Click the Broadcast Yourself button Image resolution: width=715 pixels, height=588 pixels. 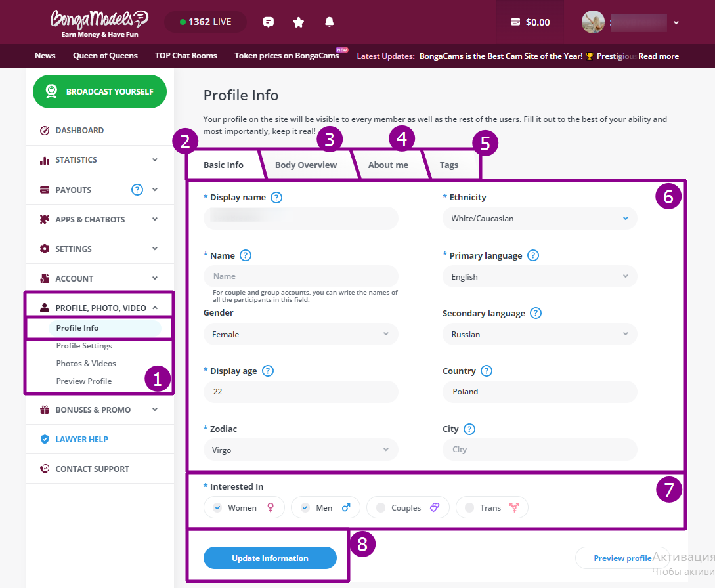[100, 91]
